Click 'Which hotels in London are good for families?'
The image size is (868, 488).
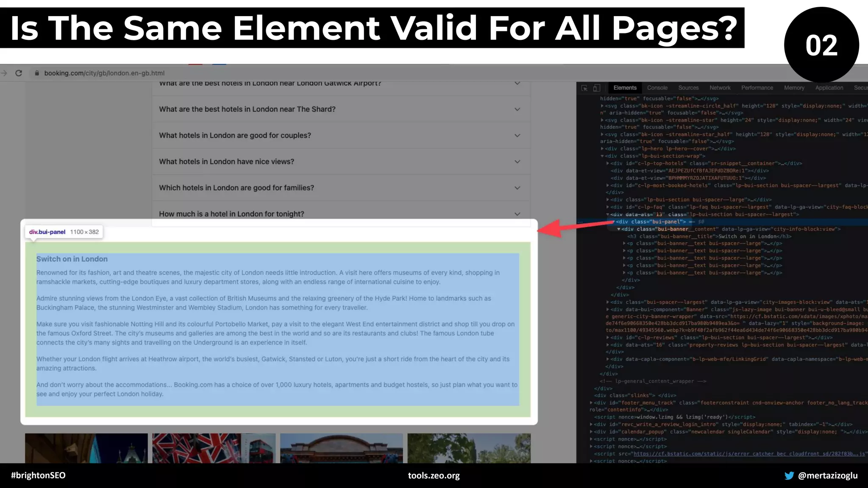(x=236, y=188)
